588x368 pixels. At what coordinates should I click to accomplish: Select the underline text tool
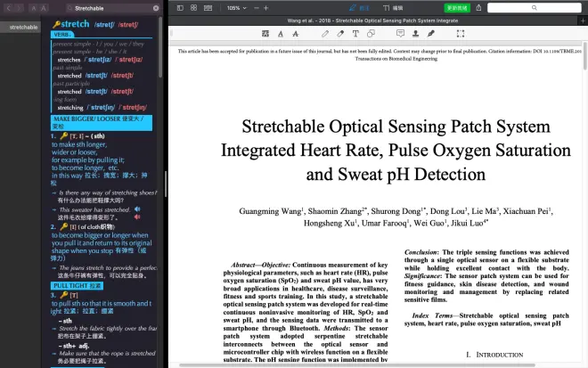click(281, 34)
